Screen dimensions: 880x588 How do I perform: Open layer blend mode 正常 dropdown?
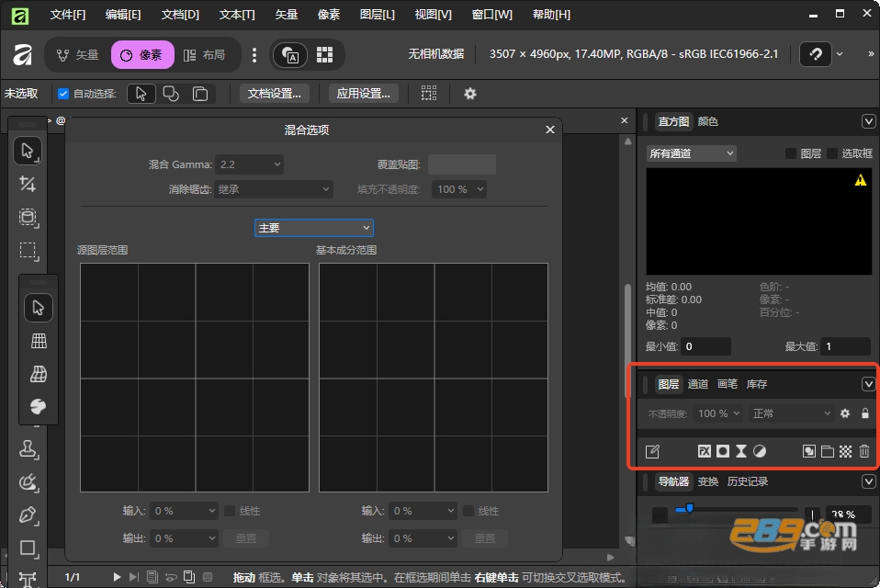tap(791, 413)
